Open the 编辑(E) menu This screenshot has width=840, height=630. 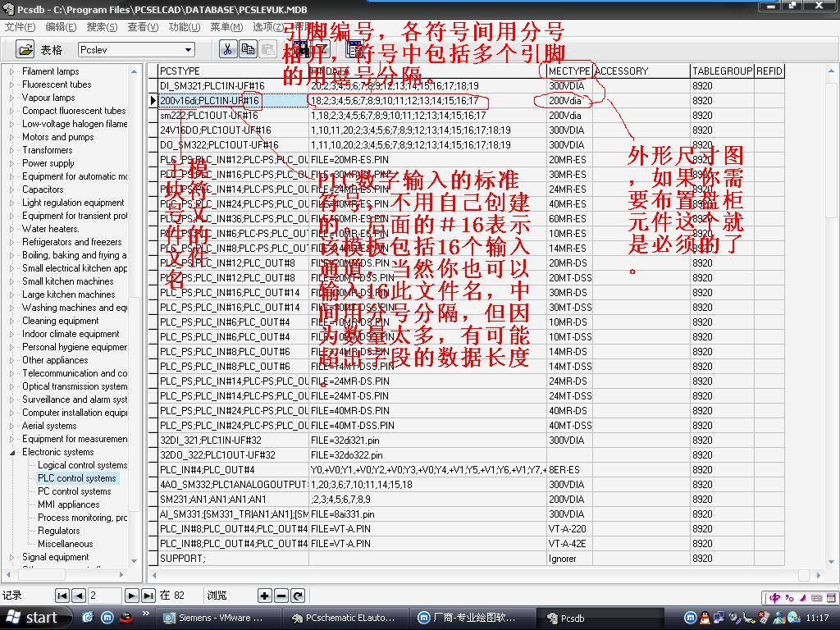pyautogui.click(x=61, y=27)
